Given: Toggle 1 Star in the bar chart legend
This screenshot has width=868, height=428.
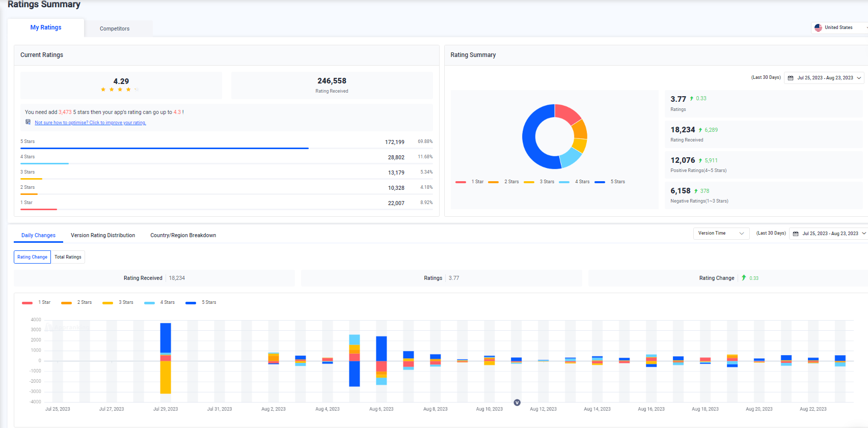Looking at the screenshot, I should [x=36, y=302].
